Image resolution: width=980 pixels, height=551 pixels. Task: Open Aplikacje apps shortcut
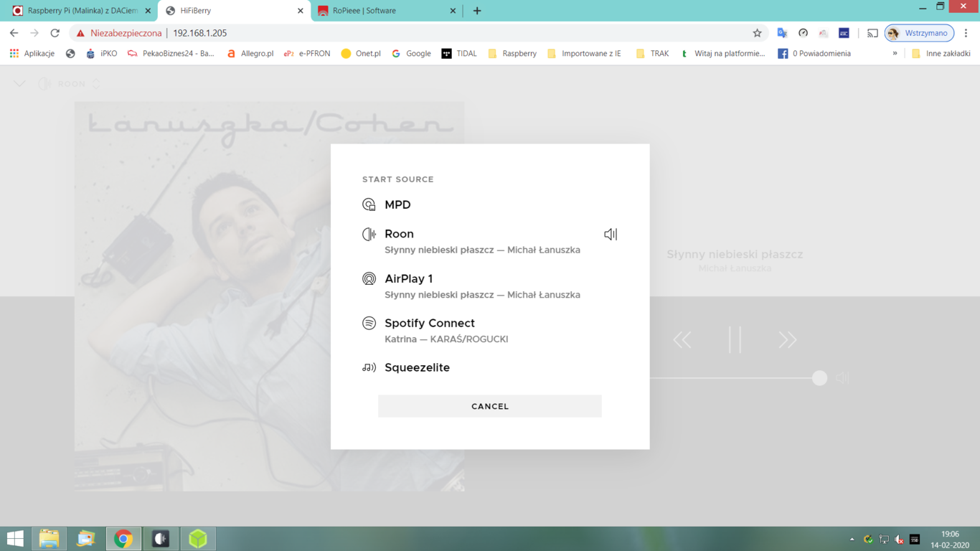click(x=32, y=53)
